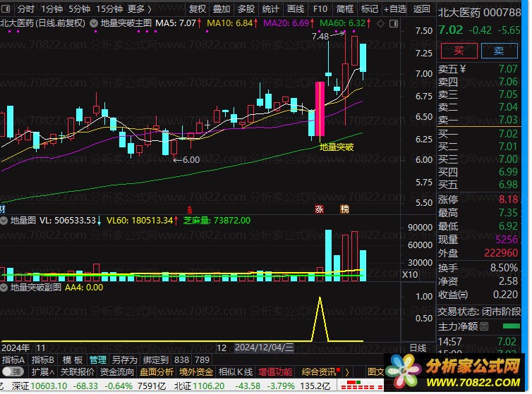Click the 地量突破 signal label
The image size is (532, 394).
tap(337, 147)
